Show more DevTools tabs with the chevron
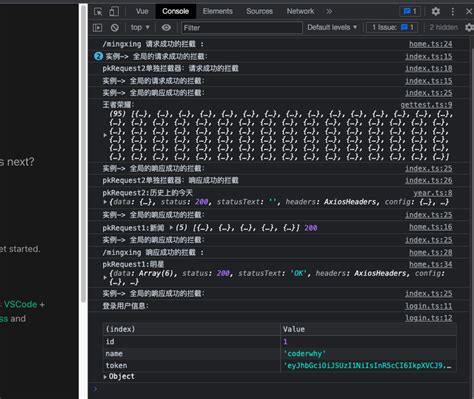The image size is (474, 399). 329,12
